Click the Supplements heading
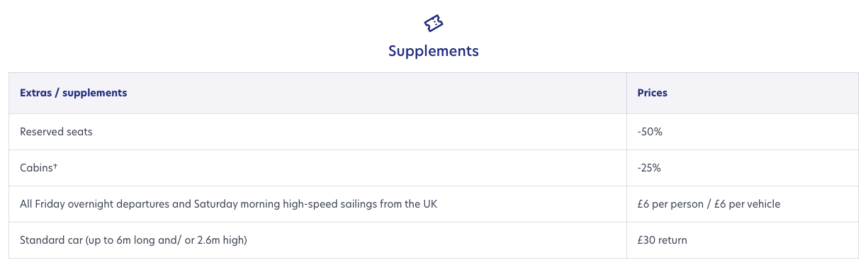This screenshot has height=265, width=868. tap(434, 51)
